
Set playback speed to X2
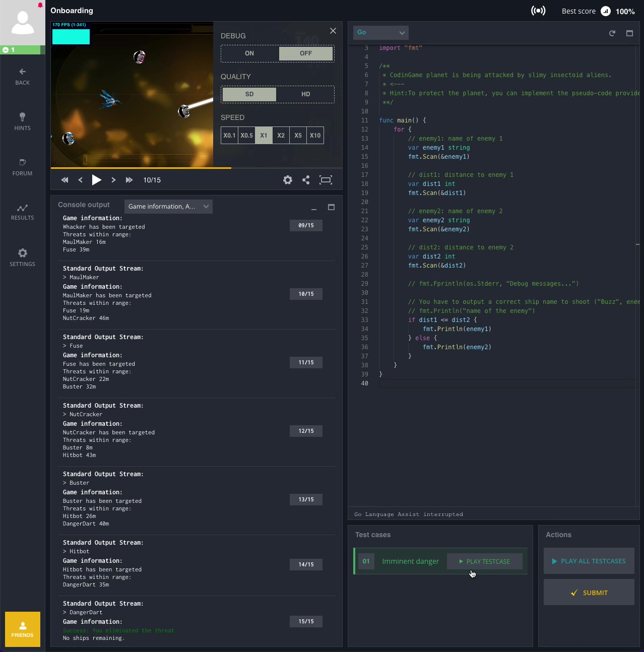[x=281, y=136]
